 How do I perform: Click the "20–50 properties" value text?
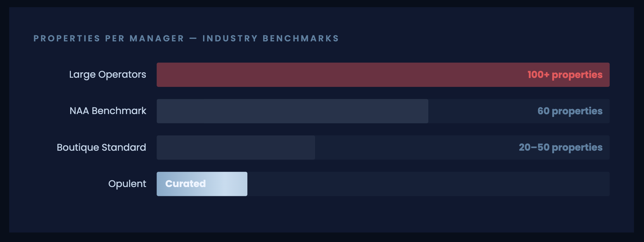(x=560, y=148)
